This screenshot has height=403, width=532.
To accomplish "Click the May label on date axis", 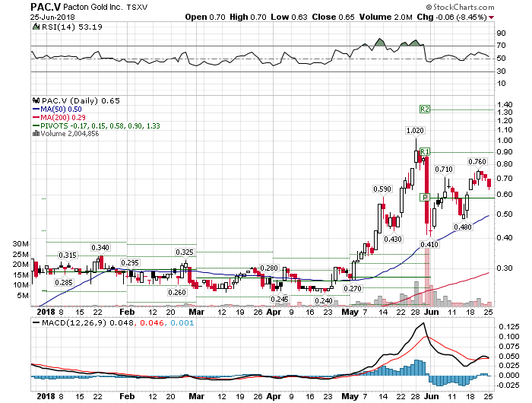I will point(349,312).
